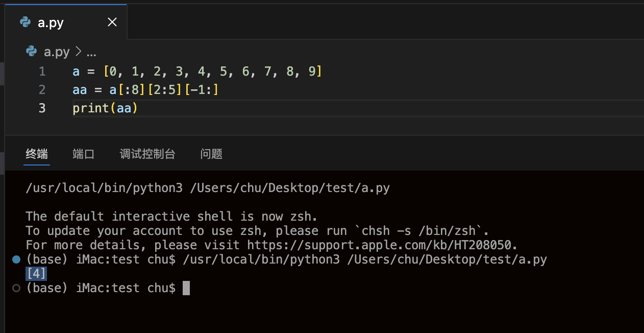This screenshot has width=644, height=333.
Task: Close the a.py editor tab
Action: click(x=112, y=22)
